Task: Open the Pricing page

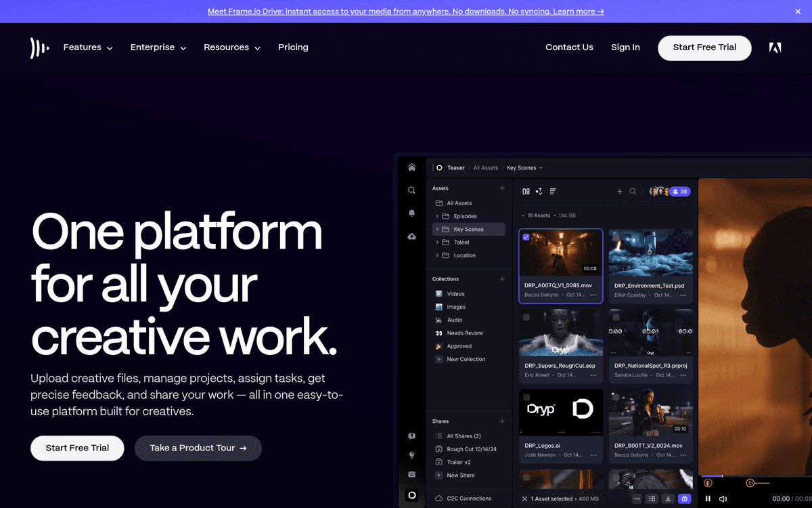Action: tap(293, 47)
